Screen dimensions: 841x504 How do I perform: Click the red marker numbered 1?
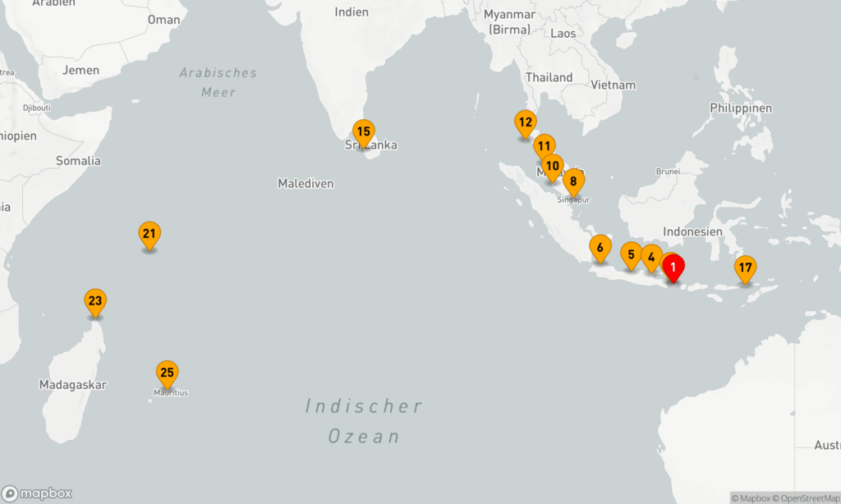(673, 267)
